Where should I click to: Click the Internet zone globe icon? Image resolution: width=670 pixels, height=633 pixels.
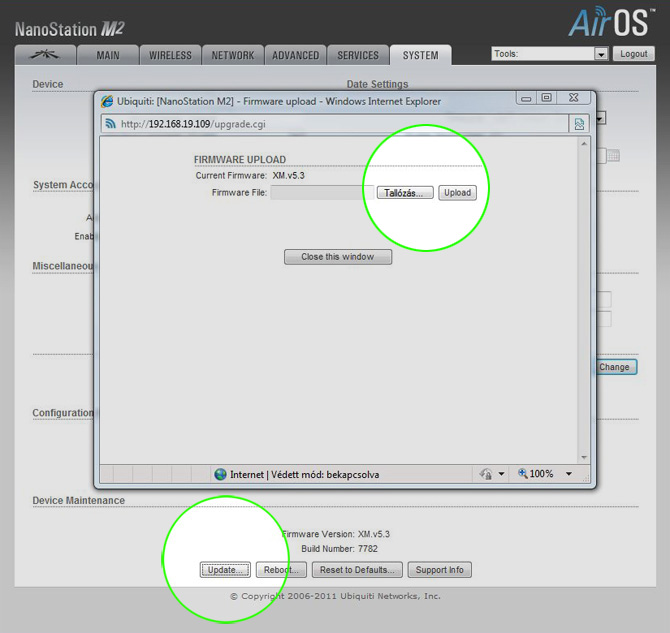pyautogui.click(x=220, y=474)
